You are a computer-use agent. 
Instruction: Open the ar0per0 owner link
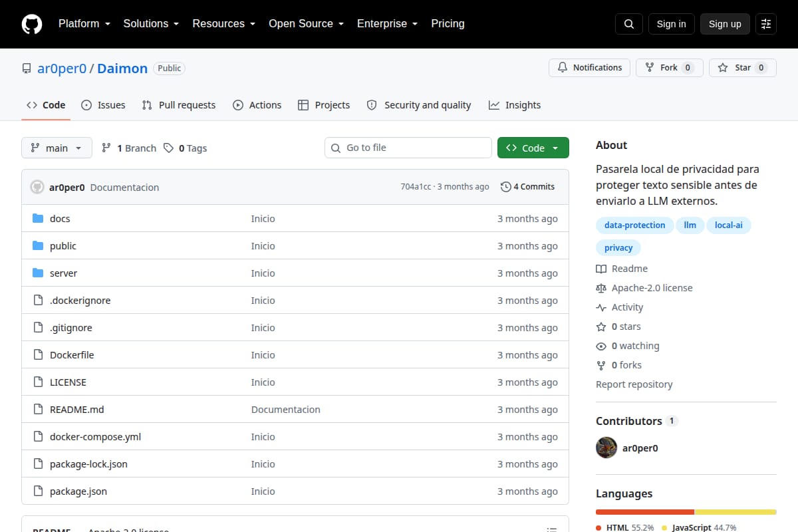coord(62,68)
